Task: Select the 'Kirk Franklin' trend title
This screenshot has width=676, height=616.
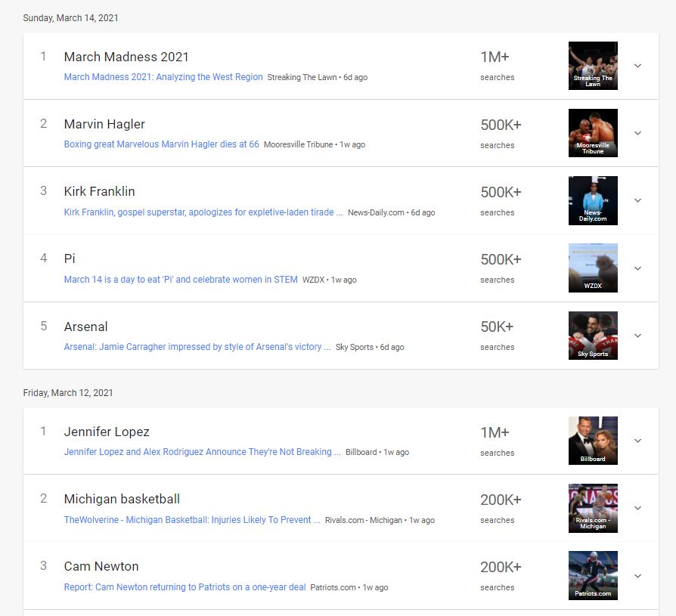Action: point(100,191)
